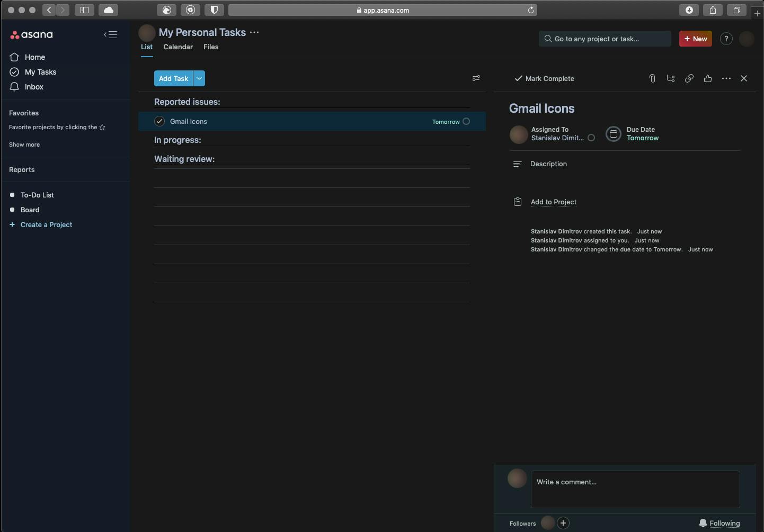
Task: Select the Gmail Icons task row
Action: click(312, 121)
